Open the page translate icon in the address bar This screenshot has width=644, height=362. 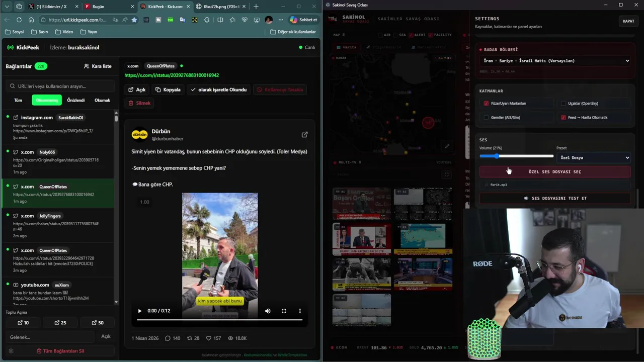116,20
